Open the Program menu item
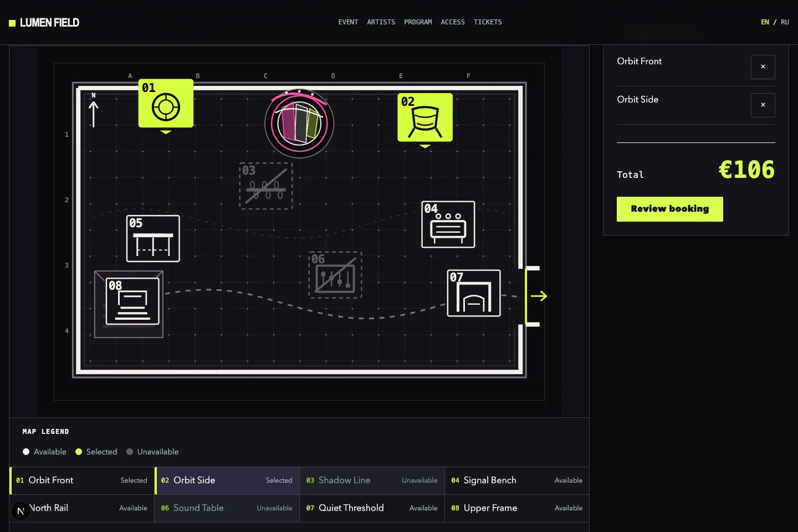 (418, 22)
